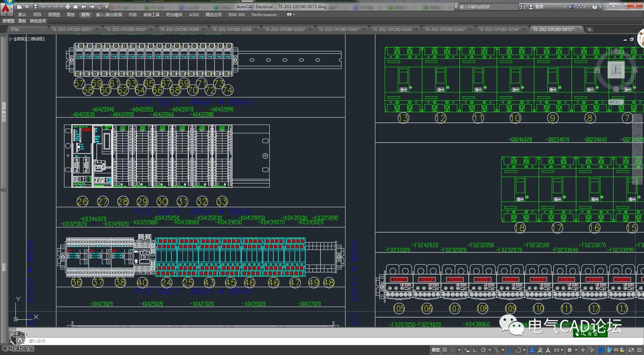Image resolution: width=644 pixels, height=355 pixels.
Task: Toggle isometric drafting in status bar
Action: pyautogui.click(x=496, y=350)
